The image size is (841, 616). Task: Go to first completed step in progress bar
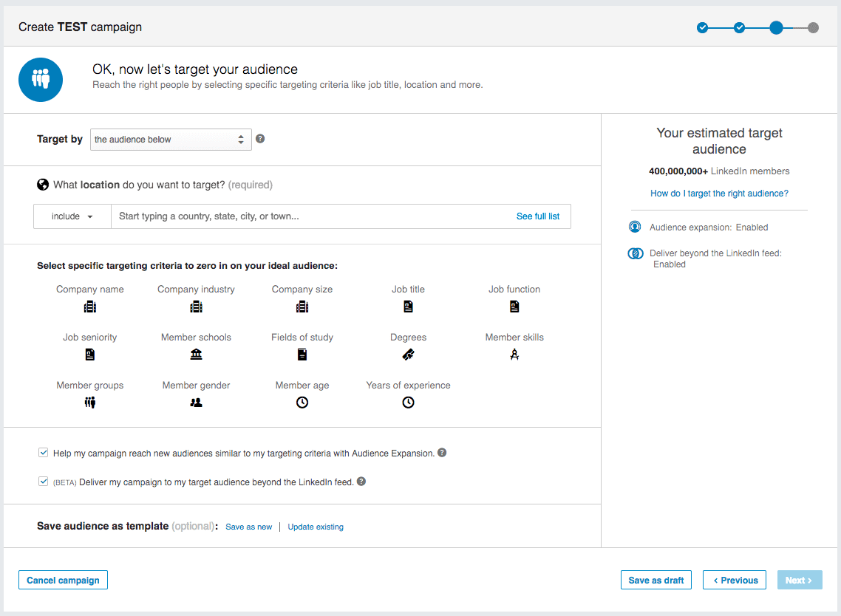(703, 27)
